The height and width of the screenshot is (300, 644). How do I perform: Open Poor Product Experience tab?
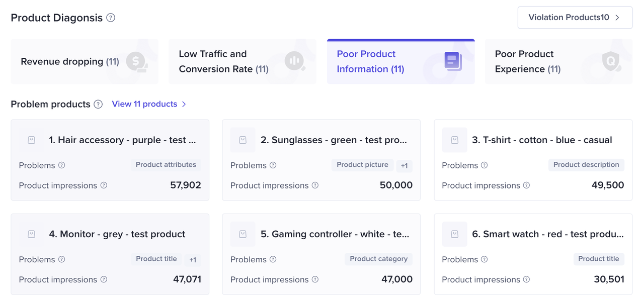[558, 61]
